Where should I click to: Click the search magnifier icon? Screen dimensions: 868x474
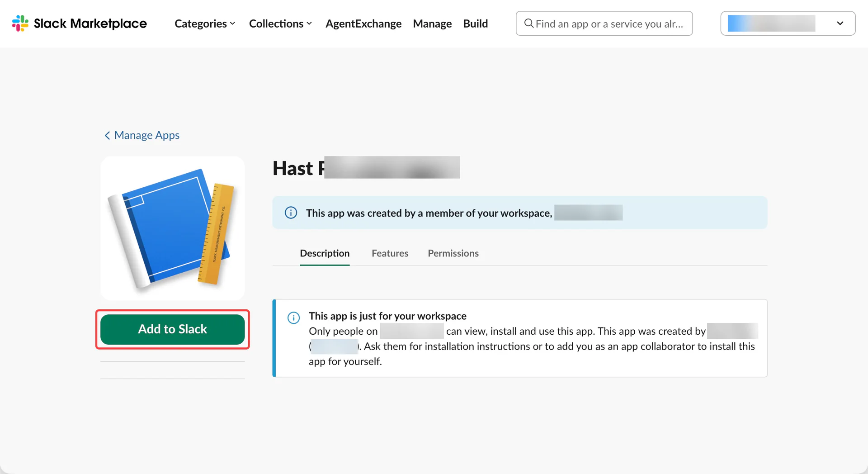pos(528,23)
